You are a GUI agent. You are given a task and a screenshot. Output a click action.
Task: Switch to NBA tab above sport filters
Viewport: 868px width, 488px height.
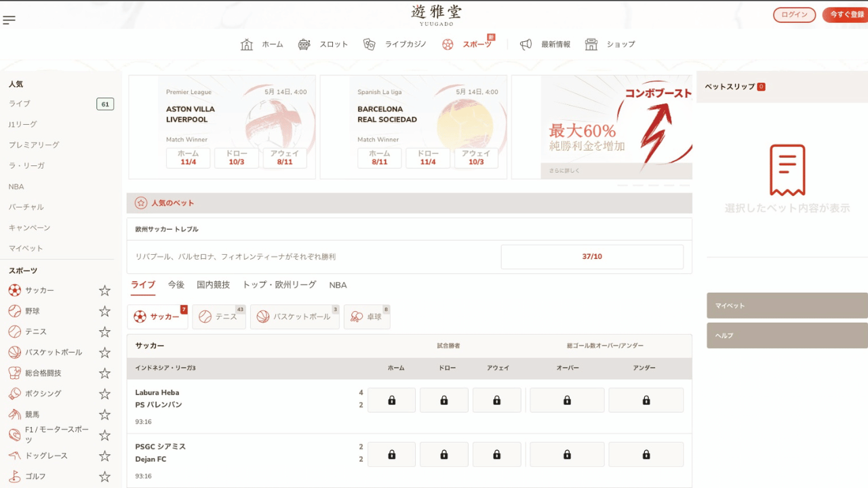(338, 285)
